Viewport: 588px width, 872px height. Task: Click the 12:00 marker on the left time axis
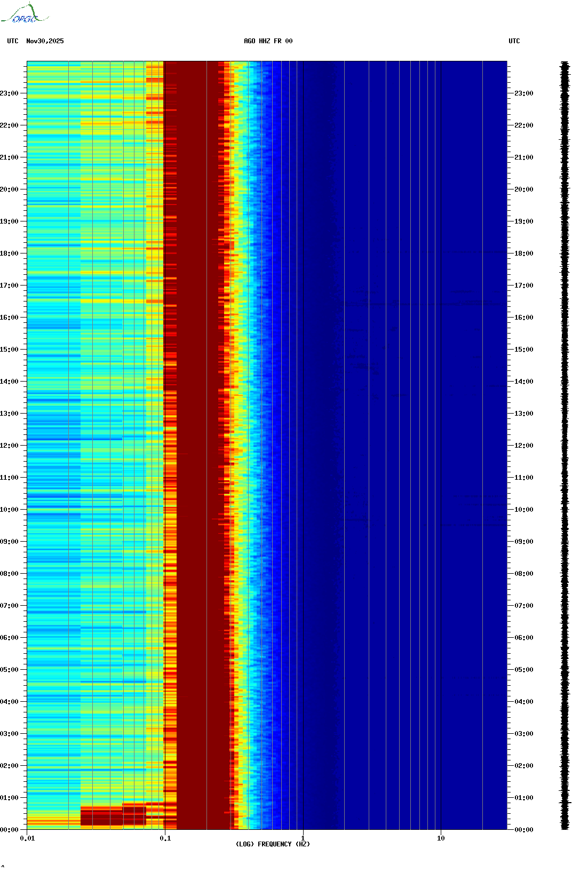(9, 446)
